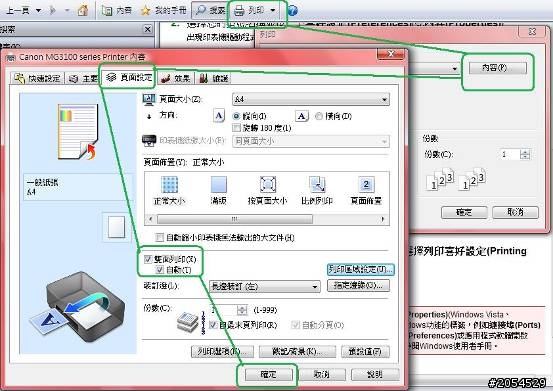
Task: Click layout list scroll left arrow
Action: (151, 219)
